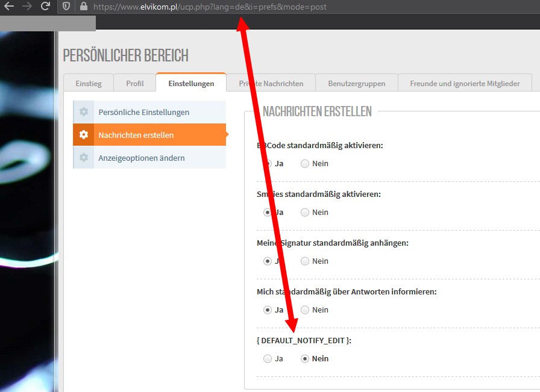Image resolution: width=540 pixels, height=392 pixels.
Task: Click 'Mich standardmäßig über Antworten informieren' label
Action: tap(347, 291)
